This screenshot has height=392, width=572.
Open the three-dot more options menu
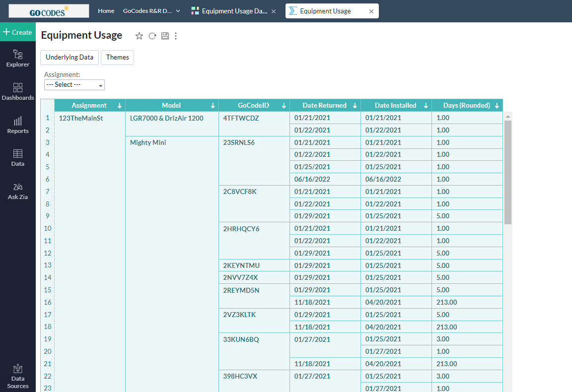tap(176, 36)
